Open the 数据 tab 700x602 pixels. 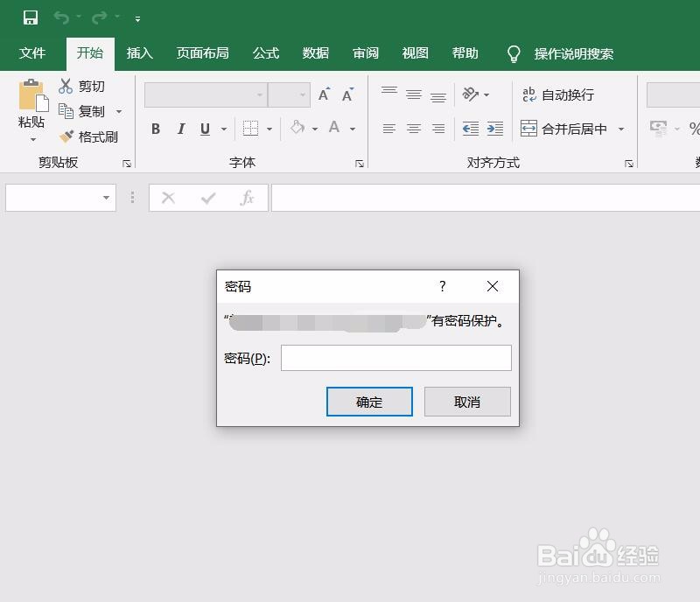tap(316, 53)
